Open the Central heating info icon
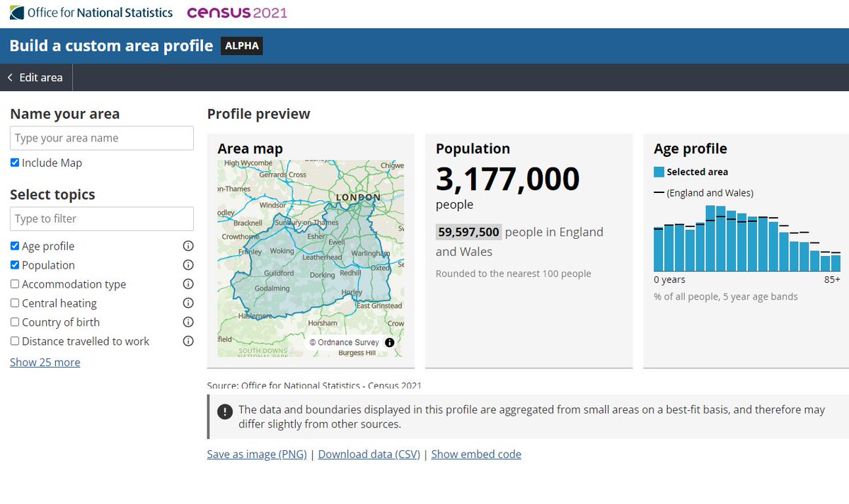 187,303
